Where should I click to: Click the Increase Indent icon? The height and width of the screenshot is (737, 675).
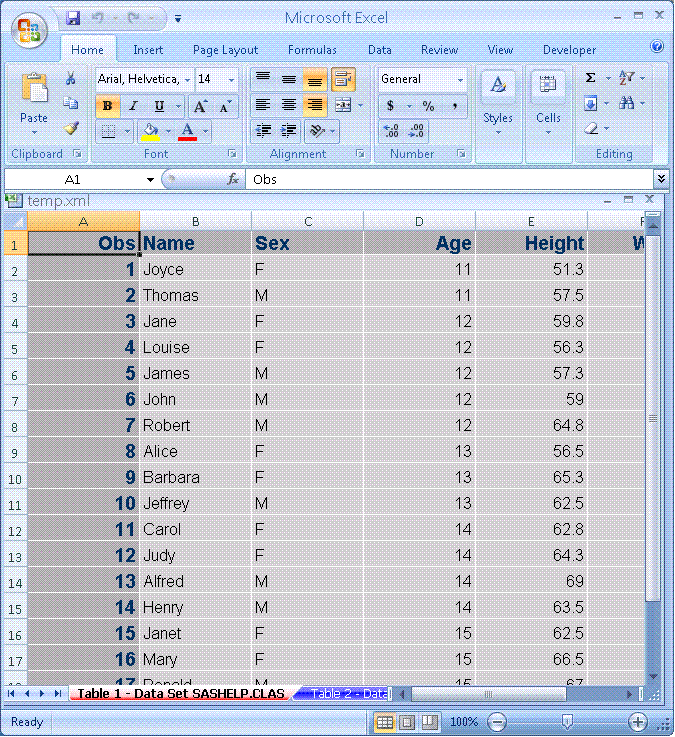click(x=289, y=131)
